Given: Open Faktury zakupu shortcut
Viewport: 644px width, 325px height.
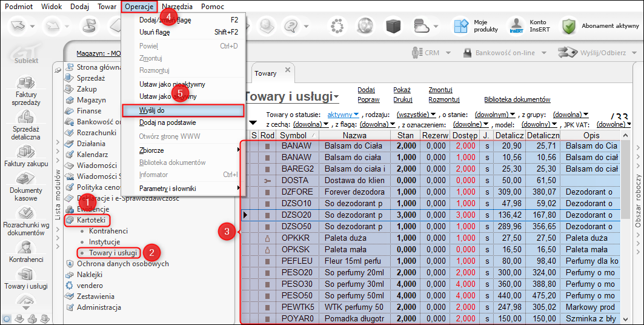Looking at the screenshot, I should [26, 156].
